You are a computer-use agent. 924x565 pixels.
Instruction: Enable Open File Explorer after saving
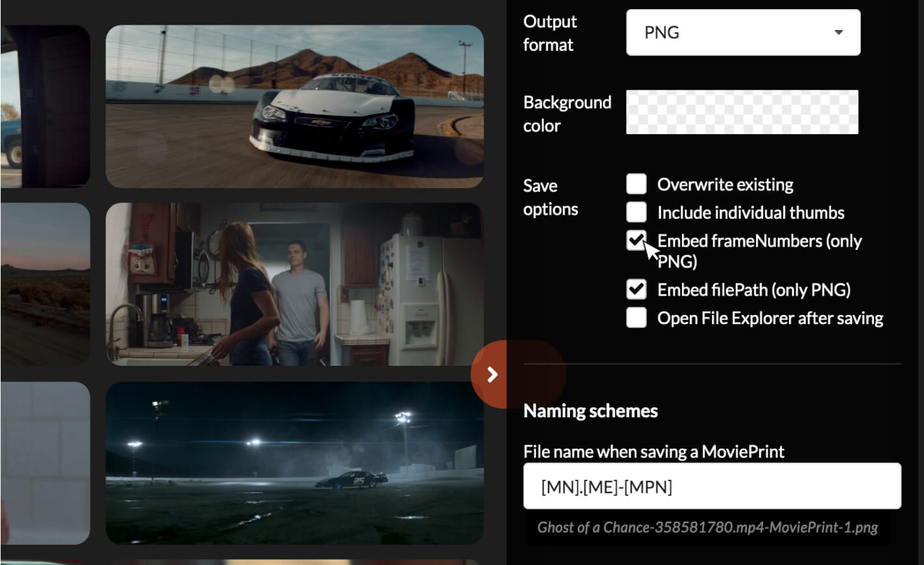coord(636,318)
